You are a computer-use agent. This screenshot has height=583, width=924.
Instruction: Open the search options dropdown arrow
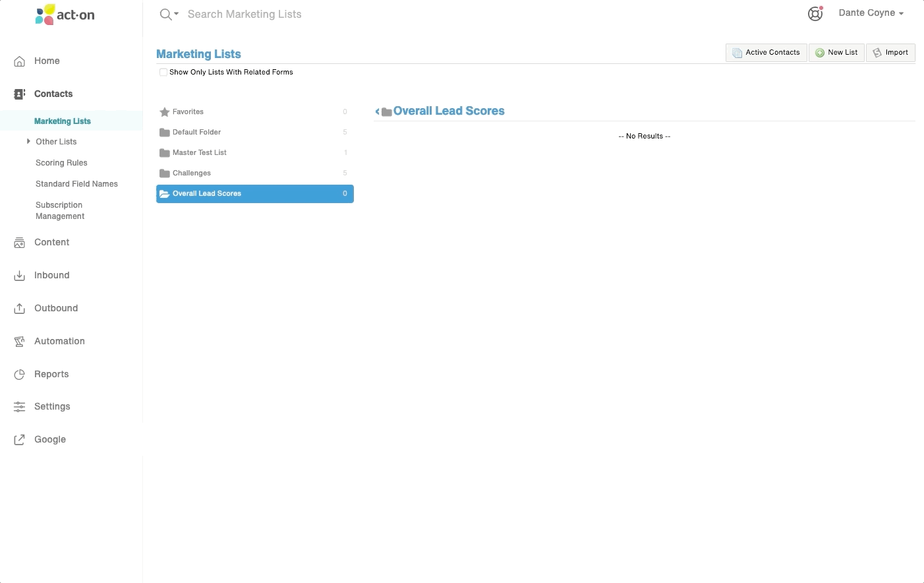click(x=176, y=14)
